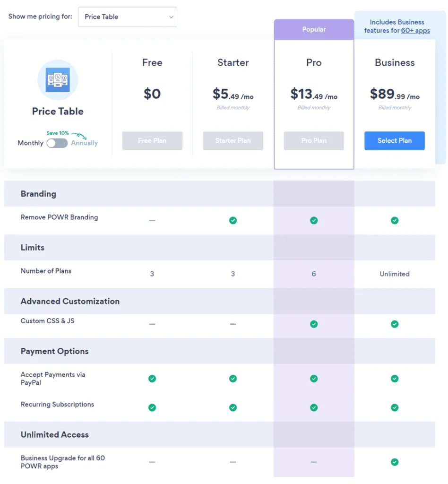
Task: Click the Business checkmark for Business Upgrade feature
Action: pos(395,462)
